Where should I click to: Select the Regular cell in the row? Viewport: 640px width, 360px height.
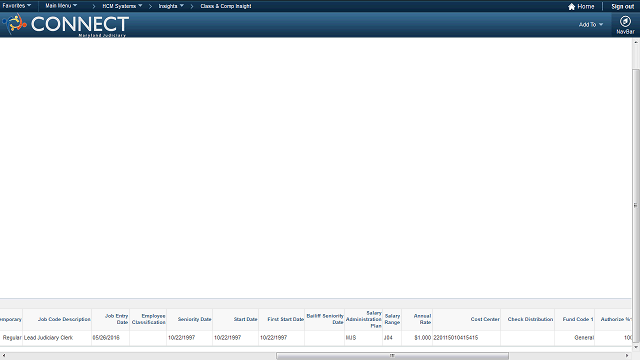12,338
